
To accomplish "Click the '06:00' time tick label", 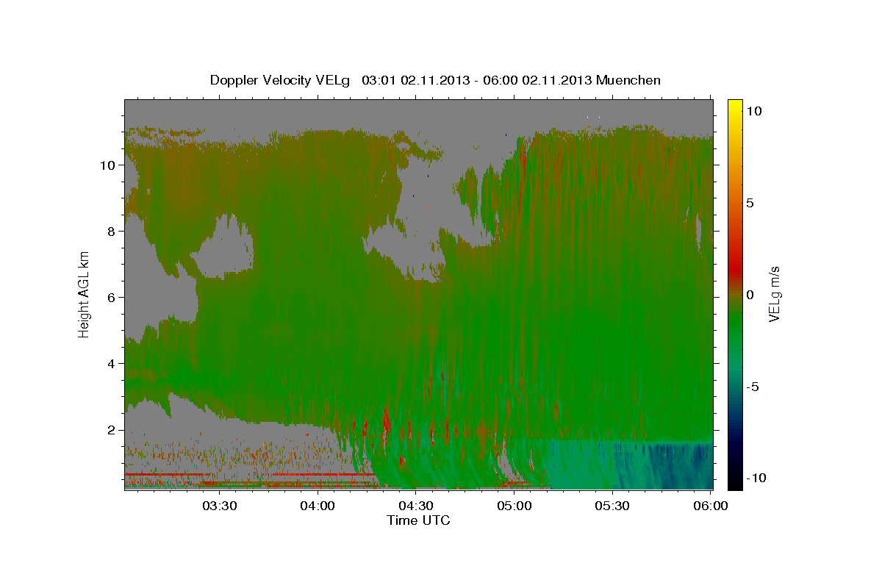I will [x=711, y=506].
